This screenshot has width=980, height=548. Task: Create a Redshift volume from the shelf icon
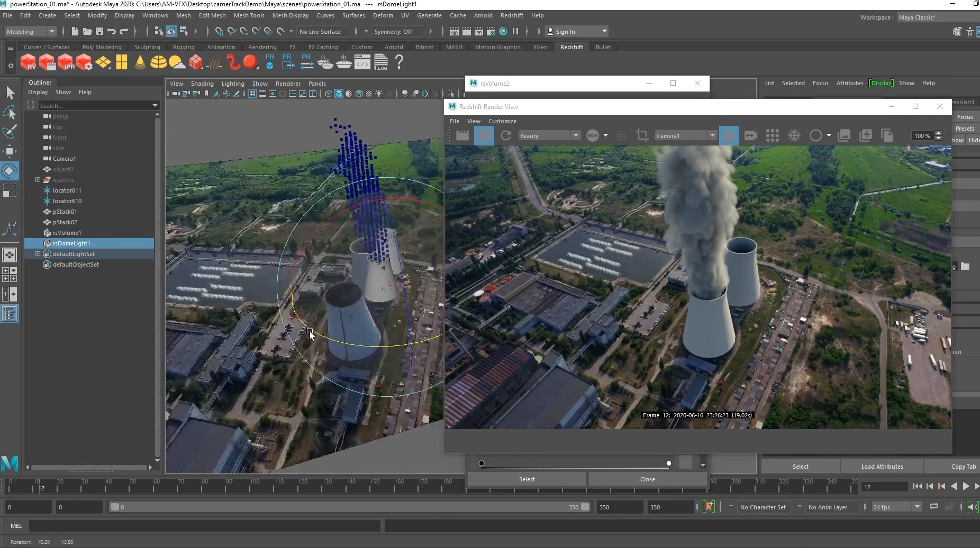(x=196, y=62)
